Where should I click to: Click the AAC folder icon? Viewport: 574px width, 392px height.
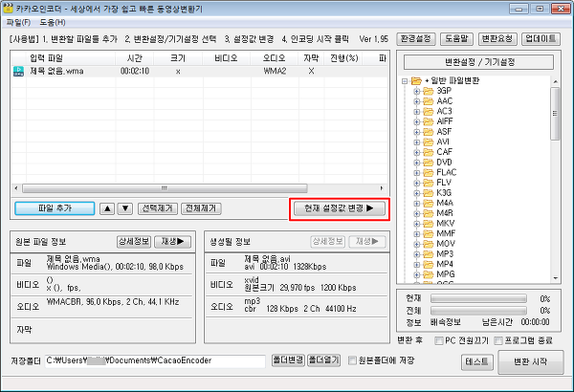coord(429,101)
